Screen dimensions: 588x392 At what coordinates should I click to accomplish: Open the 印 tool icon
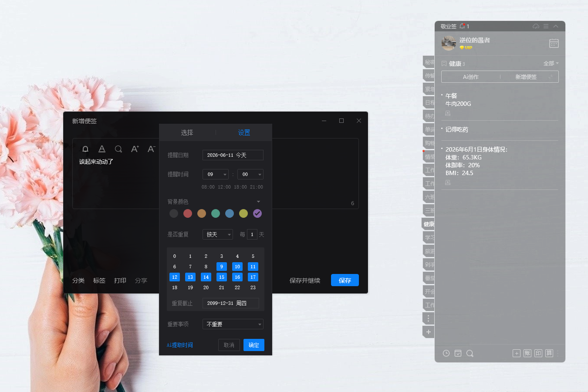point(538,353)
